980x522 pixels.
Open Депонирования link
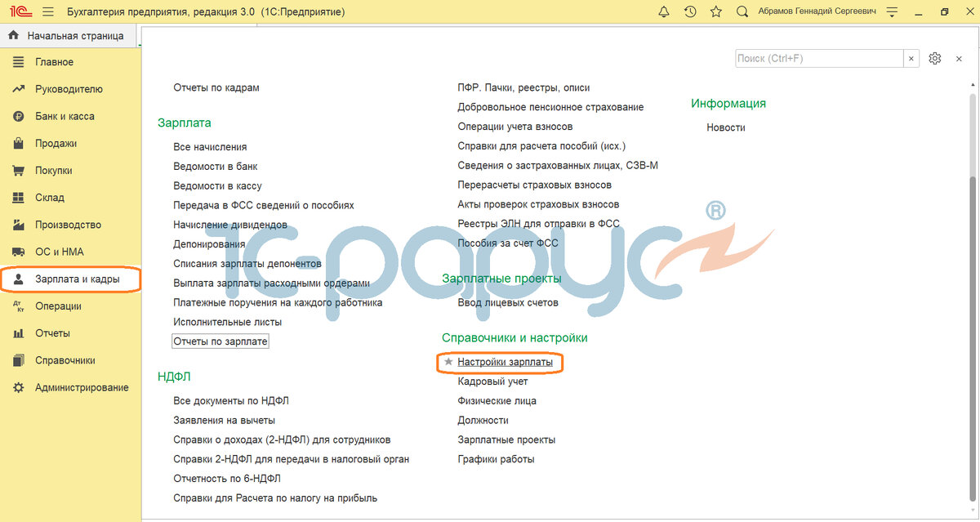pyautogui.click(x=209, y=244)
